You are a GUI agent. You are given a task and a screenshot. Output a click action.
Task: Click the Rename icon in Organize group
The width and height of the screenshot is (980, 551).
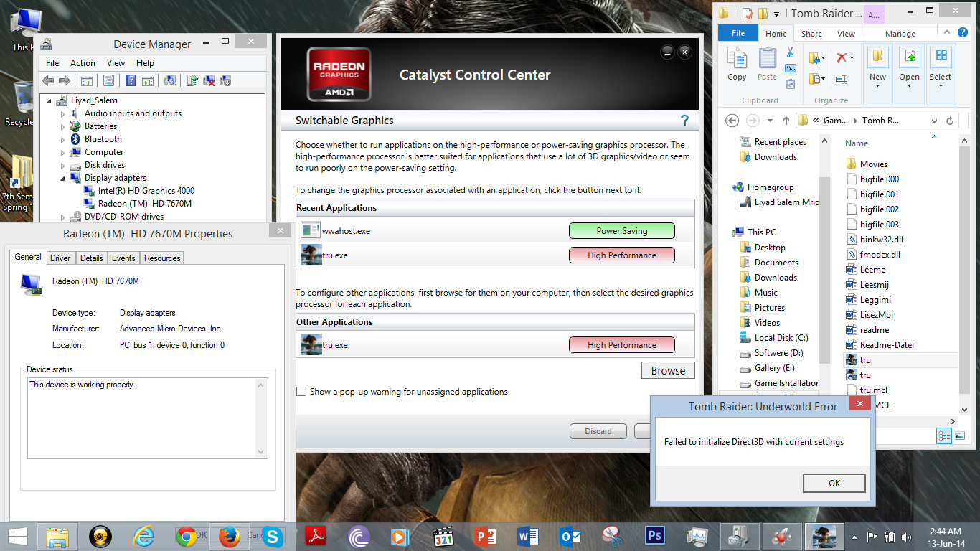point(841,78)
